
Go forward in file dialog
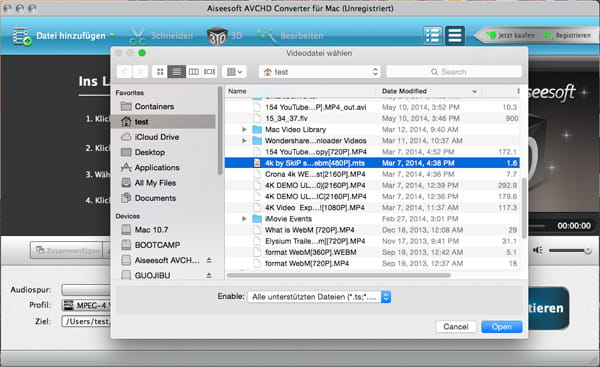pos(140,72)
